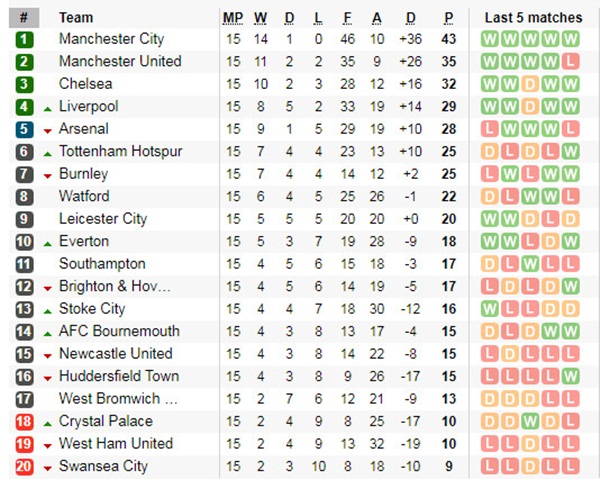Click the red position 20 badge
This screenshot has height=479, width=600.
point(24,466)
